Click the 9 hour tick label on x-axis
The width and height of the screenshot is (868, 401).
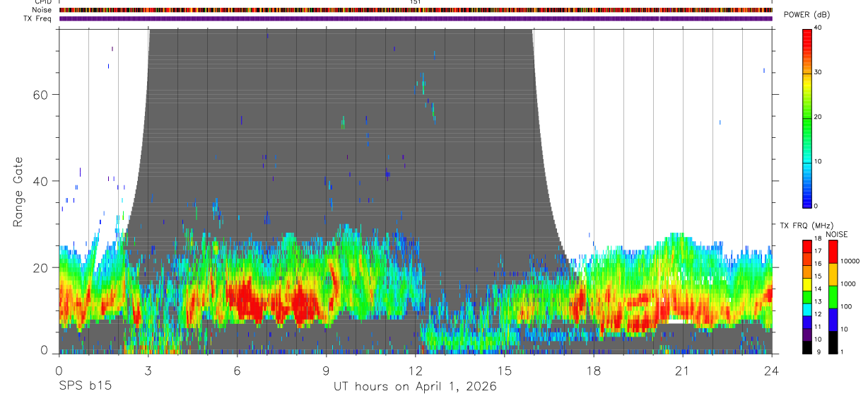pyautogui.click(x=326, y=370)
